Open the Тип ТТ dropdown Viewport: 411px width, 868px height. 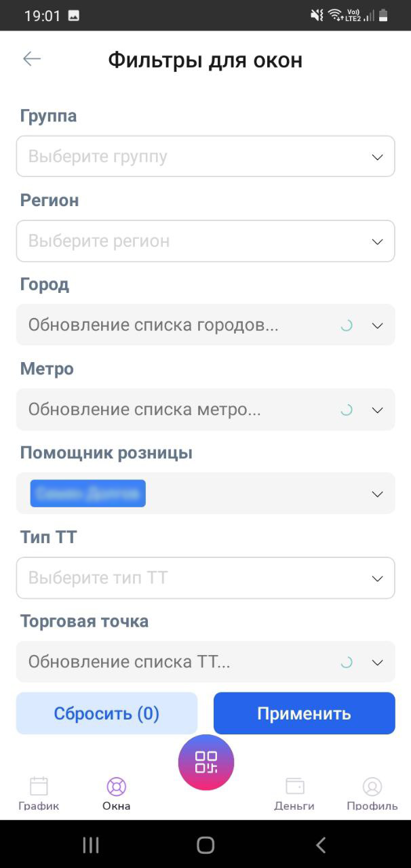pyautogui.click(x=206, y=578)
